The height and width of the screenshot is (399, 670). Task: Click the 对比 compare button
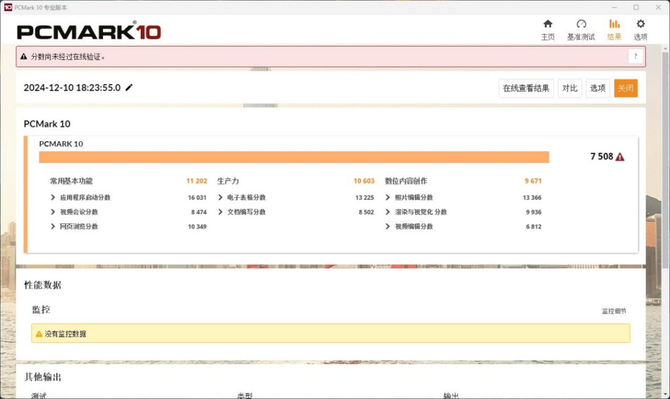570,88
